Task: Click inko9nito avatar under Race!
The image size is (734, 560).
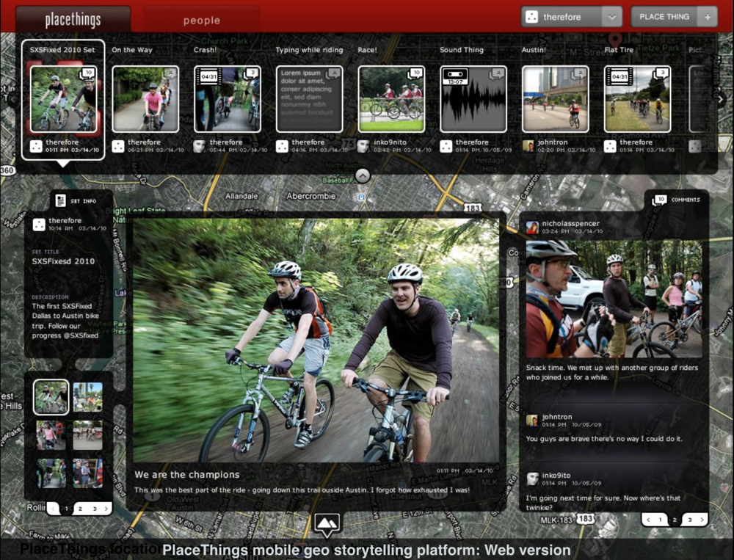Action: coord(364,146)
